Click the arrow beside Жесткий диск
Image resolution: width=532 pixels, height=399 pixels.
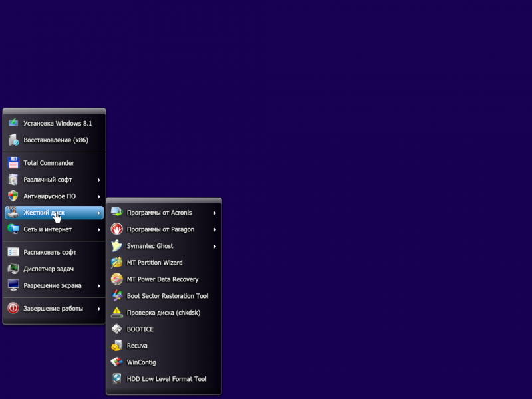(x=99, y=213)
